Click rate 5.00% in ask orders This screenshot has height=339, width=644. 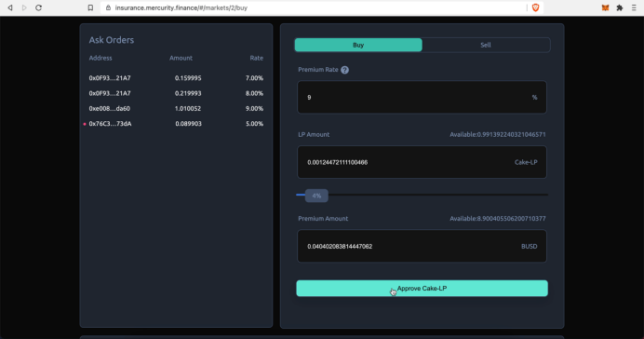[x=254, y=124]
